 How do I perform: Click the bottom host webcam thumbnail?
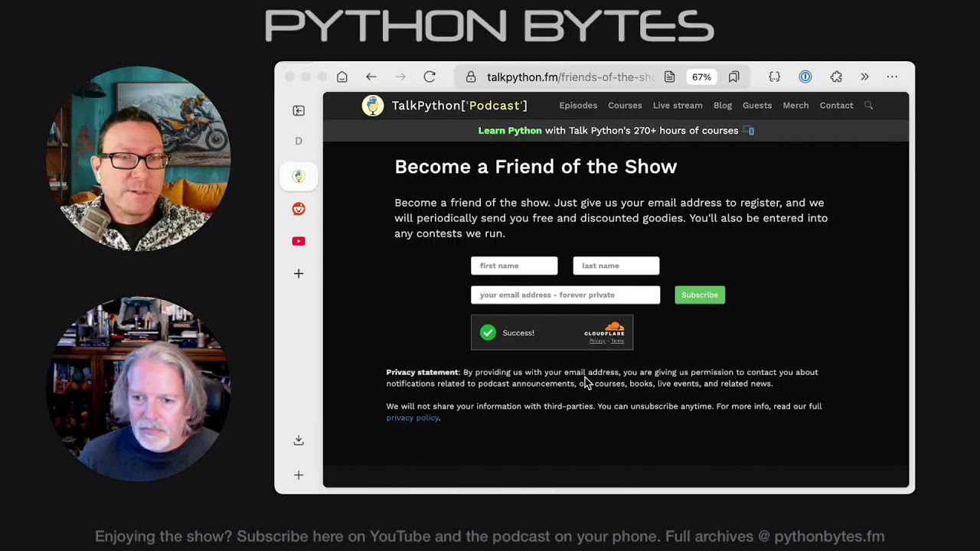pyautogui.click(x=139, y=389)
